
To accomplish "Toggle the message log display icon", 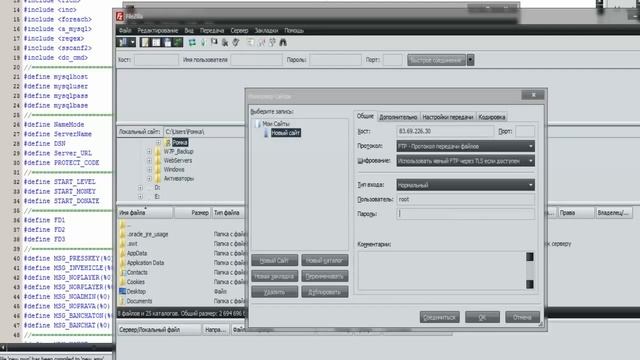I will 145,42.
